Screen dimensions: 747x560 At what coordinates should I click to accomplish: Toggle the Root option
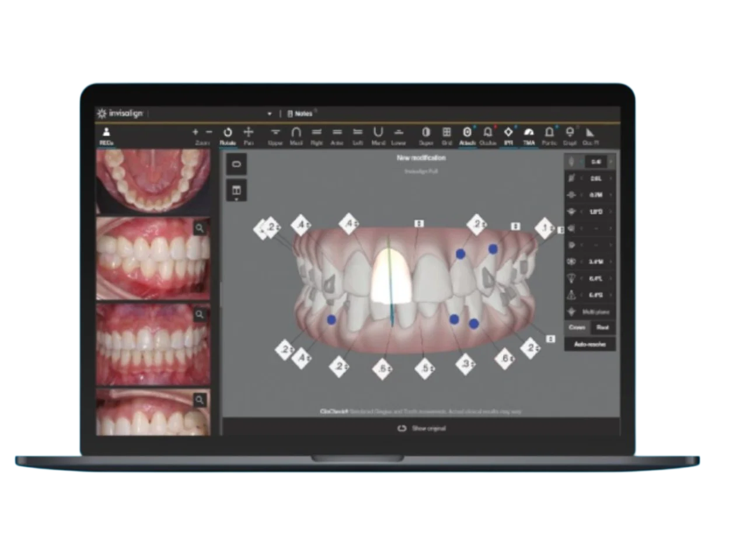tap(603, 327)
